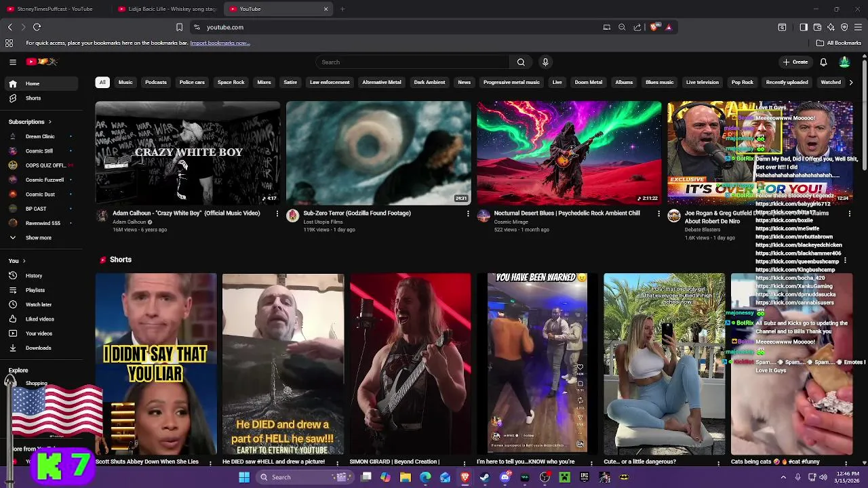Screen dimensions: 868x488
Task: Show hidden system tray icons chevron
Action: click(x=783, y=477)
